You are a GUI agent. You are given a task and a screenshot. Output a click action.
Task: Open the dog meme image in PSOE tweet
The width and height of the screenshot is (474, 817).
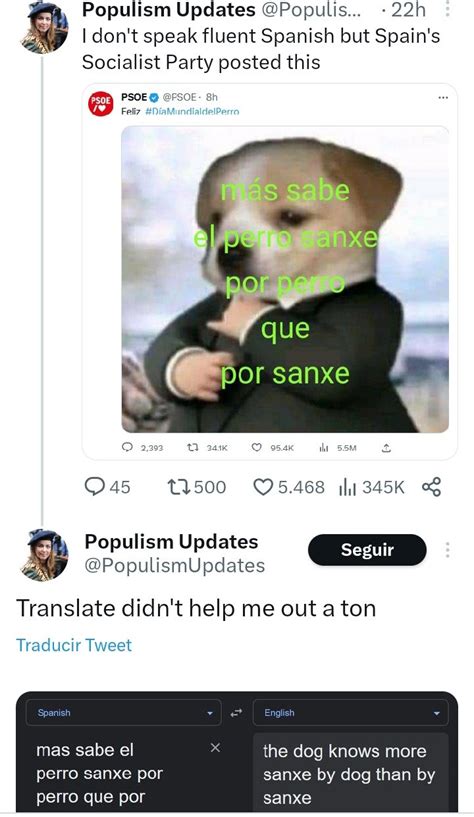[285, 279]
